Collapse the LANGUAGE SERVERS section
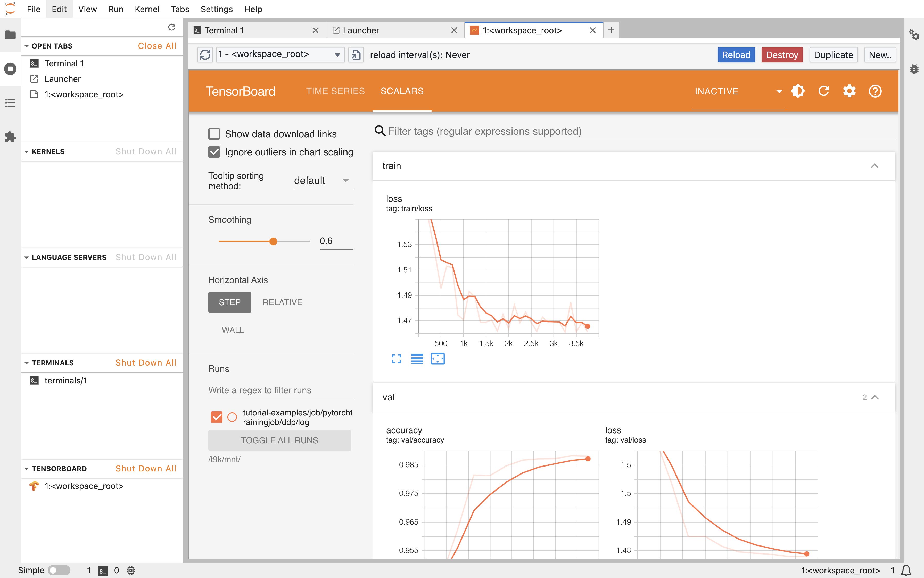 click(26, 257)
